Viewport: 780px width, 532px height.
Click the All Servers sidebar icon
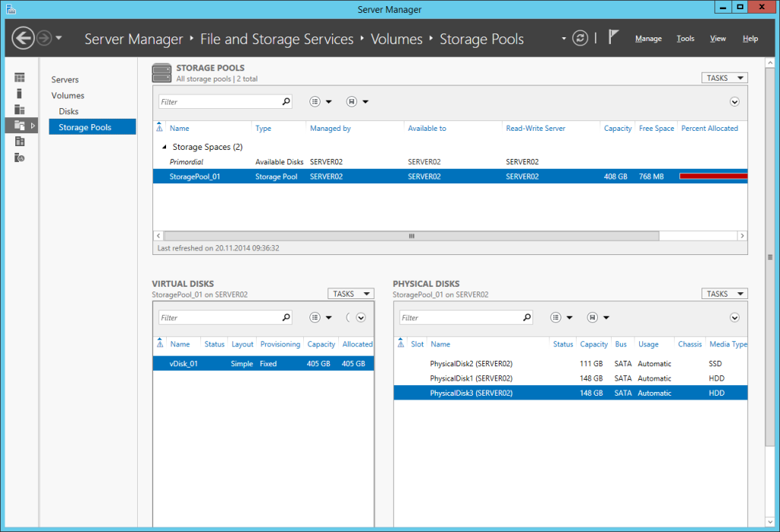point(19,109)
